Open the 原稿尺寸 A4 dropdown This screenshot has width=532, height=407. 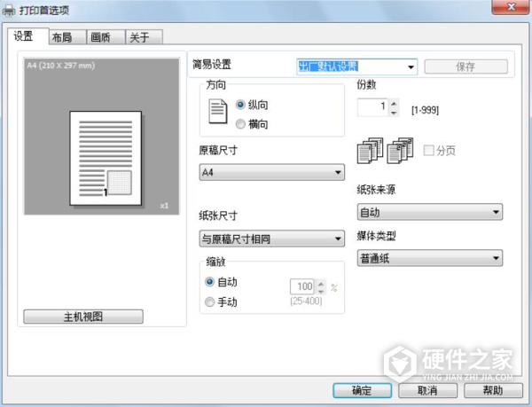pos(272,172)
